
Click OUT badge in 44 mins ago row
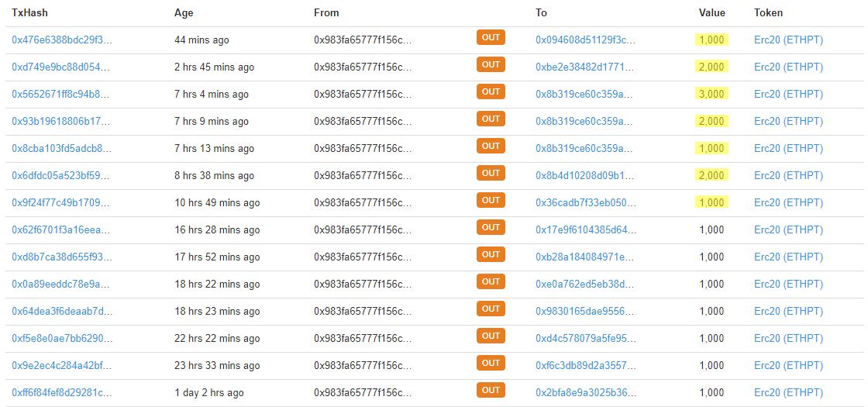point(491,38)
